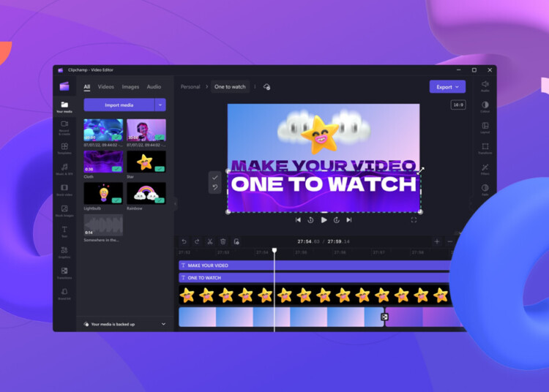The height and width of the screenshot is (392, 549).
Task: Open the Layout properties panel
Action: point(485,128)
